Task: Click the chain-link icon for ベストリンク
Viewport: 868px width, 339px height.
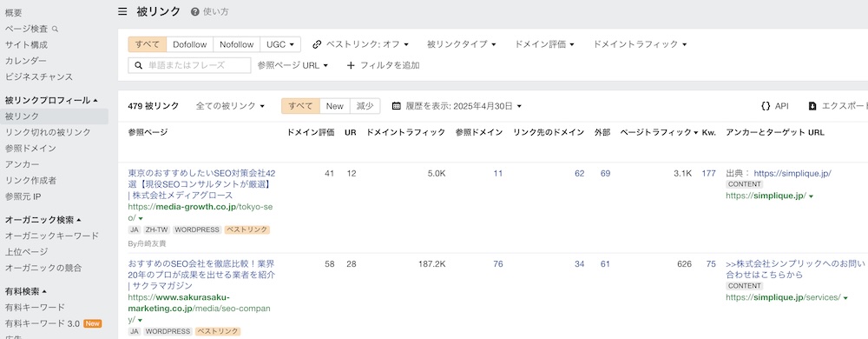Action: (x=317, y=44)
